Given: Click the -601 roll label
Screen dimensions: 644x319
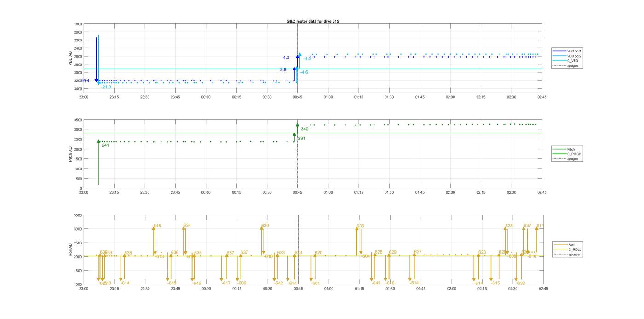Looking at the screenshot, I should click(x=316, y=283).
